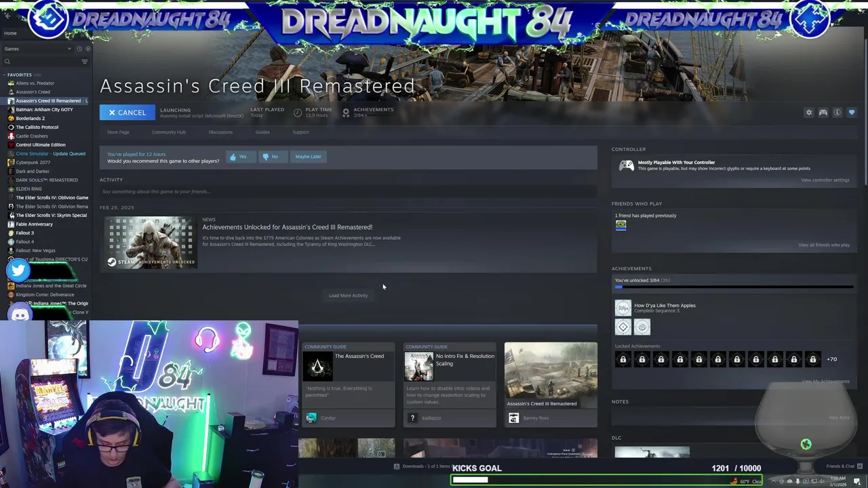This screenshot has width=868, height=488.
Task: Click Twitter overlay icon
Action: (x=18, y=270)
